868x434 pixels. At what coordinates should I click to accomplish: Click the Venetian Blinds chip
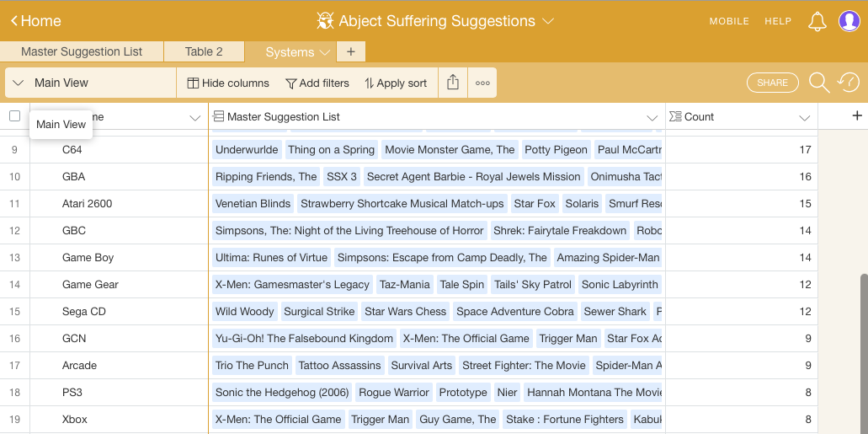(x=253, y=203)
